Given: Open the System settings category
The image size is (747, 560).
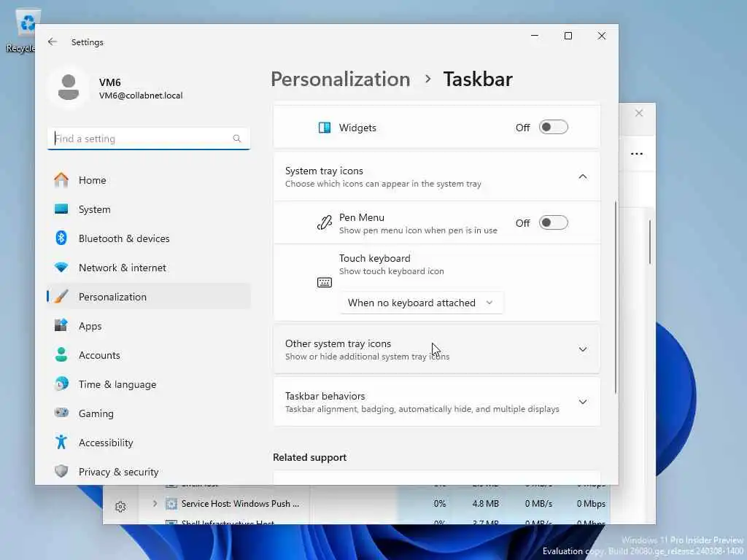Looking at the screenshot, I should [x=149, y=209].
